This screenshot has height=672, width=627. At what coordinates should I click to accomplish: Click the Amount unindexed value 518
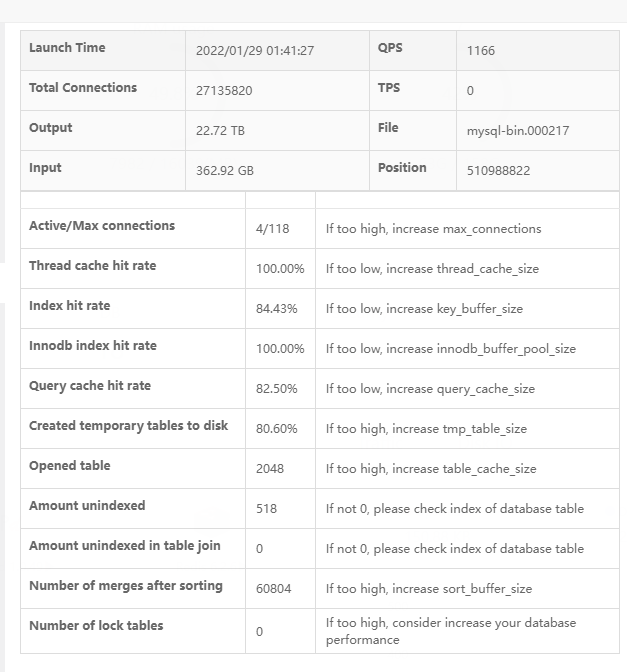click(x=266, y=508)
